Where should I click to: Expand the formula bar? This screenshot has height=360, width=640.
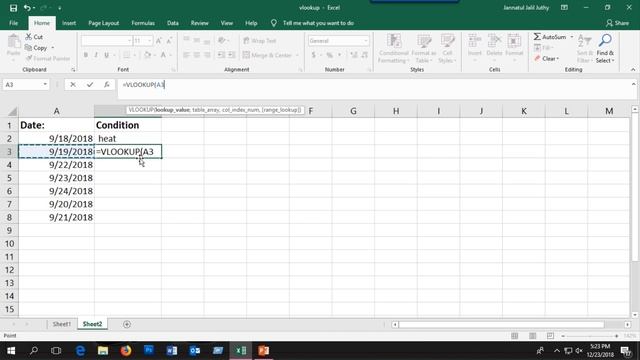pyautogui.click(x=633, y=84)
